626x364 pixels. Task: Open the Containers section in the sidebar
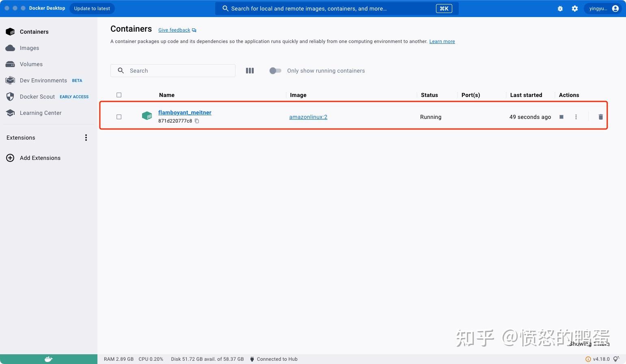coord(34,32)
